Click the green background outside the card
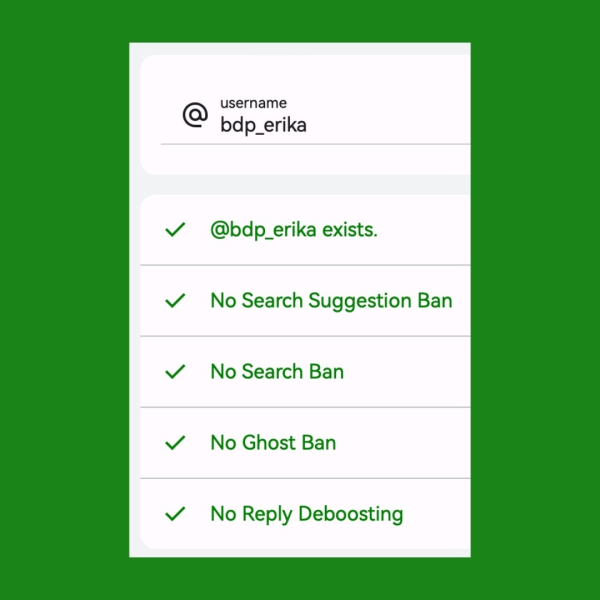600x600 pixels. [60, 300]
